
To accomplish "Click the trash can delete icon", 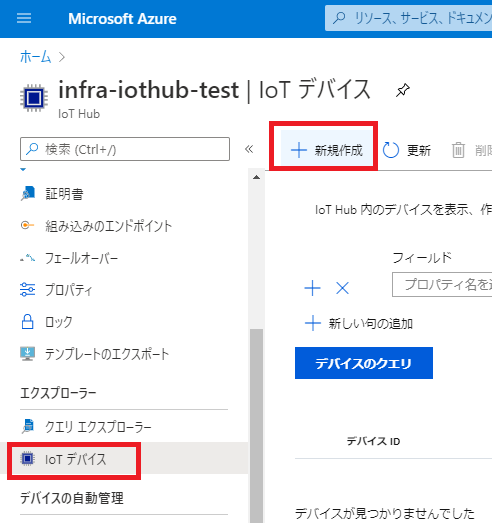I will (x=458, y=150).
